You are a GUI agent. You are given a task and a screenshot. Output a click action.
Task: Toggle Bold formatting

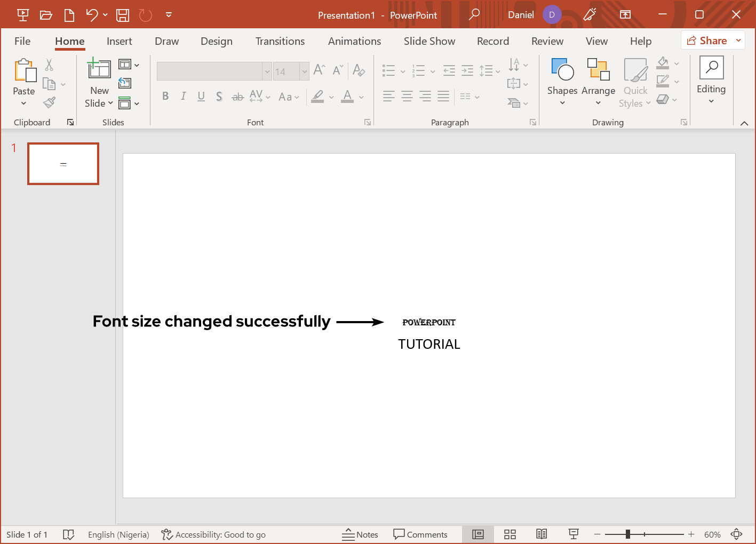click(x=165, y=96)
